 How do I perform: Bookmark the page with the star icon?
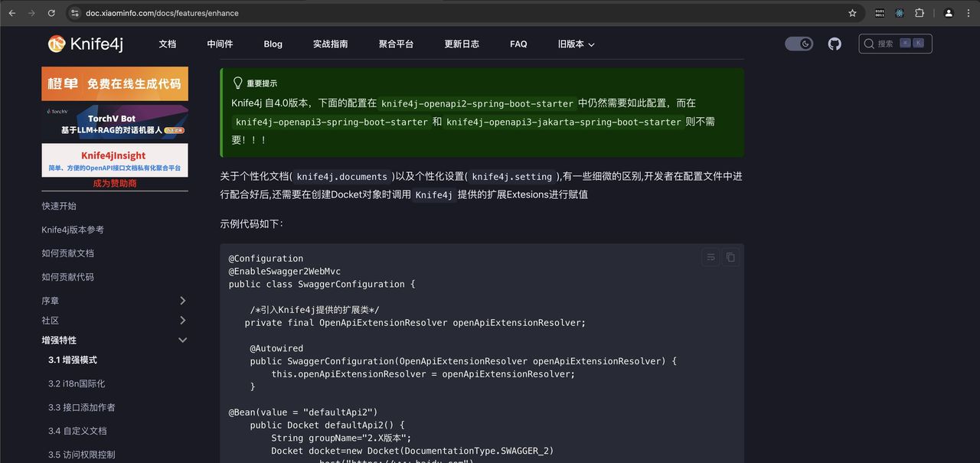pyautogui.click(x=852, y=13)
